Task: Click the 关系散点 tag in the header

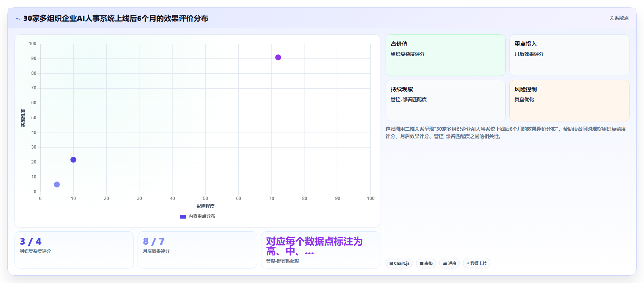Action: click(619, 18)
